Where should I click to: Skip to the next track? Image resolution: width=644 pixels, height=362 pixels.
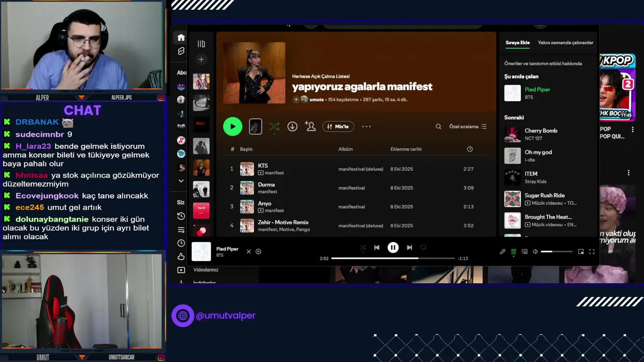[410, 247]
